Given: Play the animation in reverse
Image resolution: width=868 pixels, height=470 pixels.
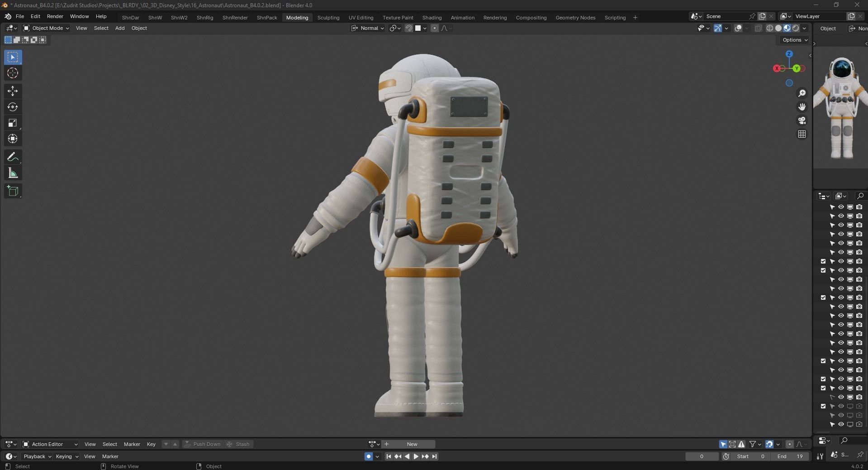Looking at the screenshot, I should tap(407, 456).
